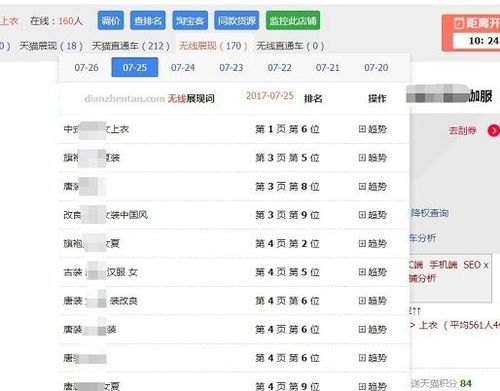This screenshot has height=391, width=500.
Task: Click the 调价 blue button
Action: click(111, 21)
